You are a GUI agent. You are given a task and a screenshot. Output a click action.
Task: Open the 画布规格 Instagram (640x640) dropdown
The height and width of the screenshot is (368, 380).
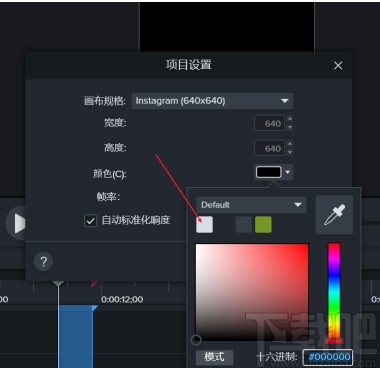pyautogui.click(x=212, y=101)
